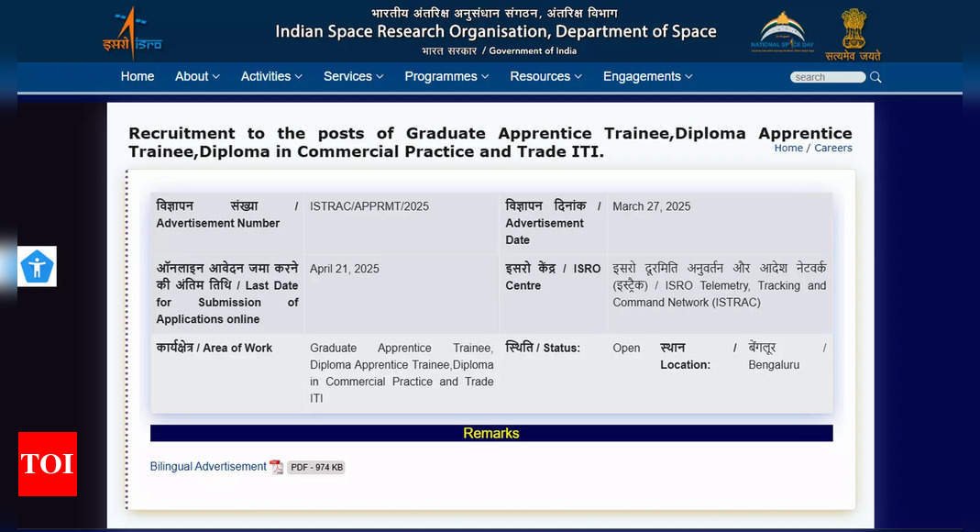Click the ISRO Centre label

click(x=553, y=277)
